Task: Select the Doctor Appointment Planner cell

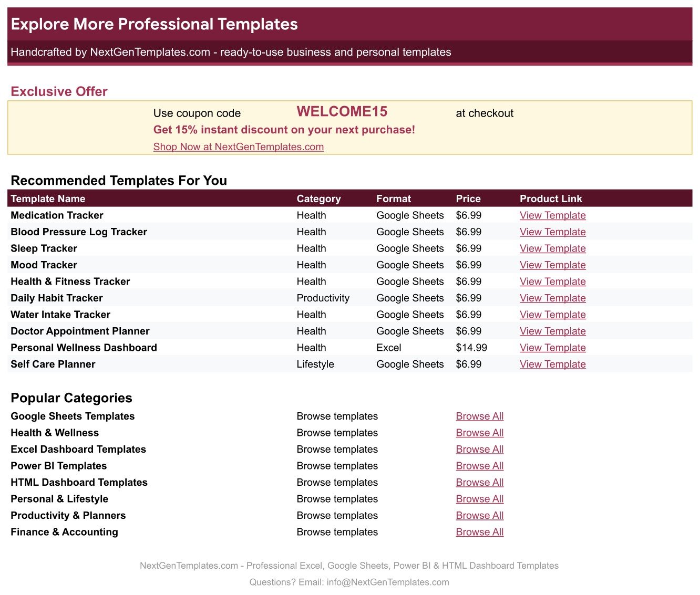Action: tap(80, 331)
